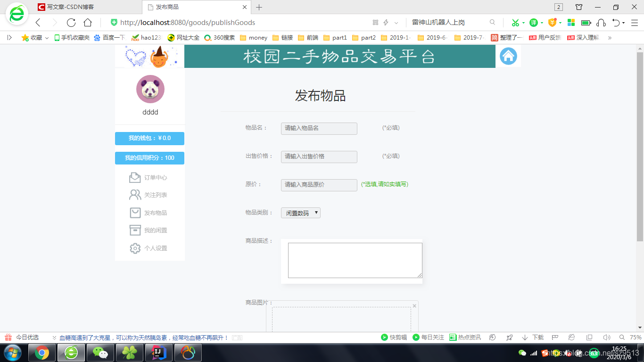Open the 物品类别 category dropdown showing 闲置数码
The image size is (644, 362).
[x=300, y=213]
